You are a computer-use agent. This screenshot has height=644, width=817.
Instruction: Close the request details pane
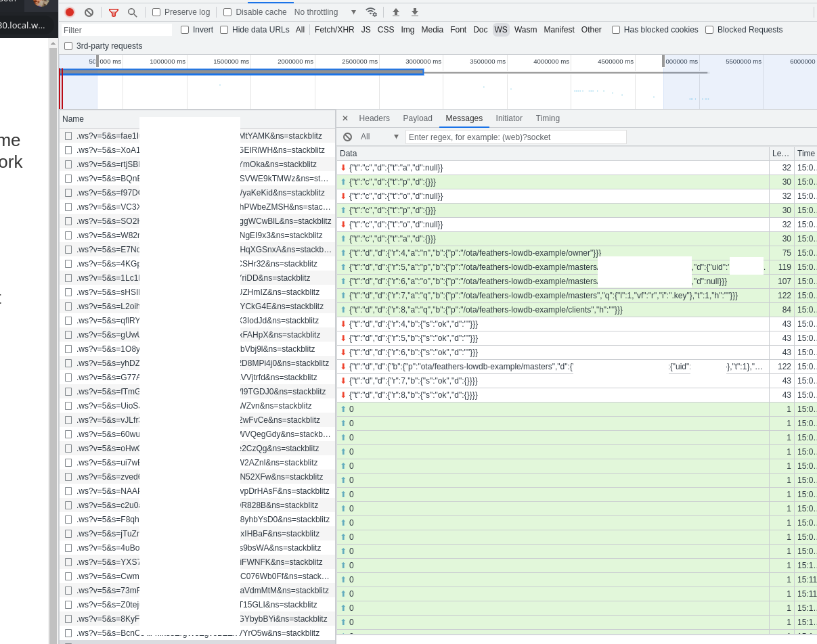tap(345, 118)
